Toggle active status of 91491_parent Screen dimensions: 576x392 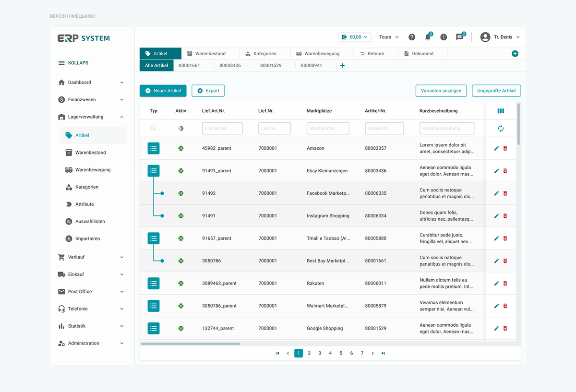pos(181,171)
